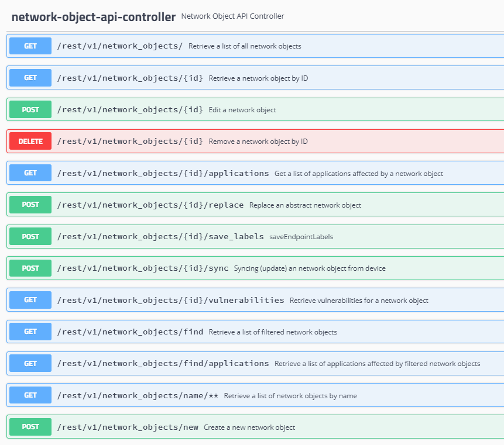Open GET /network_objects/{id}/applications endpoint path
The width and height of the screenshot is (504, 445).
[x=163, y=173]
